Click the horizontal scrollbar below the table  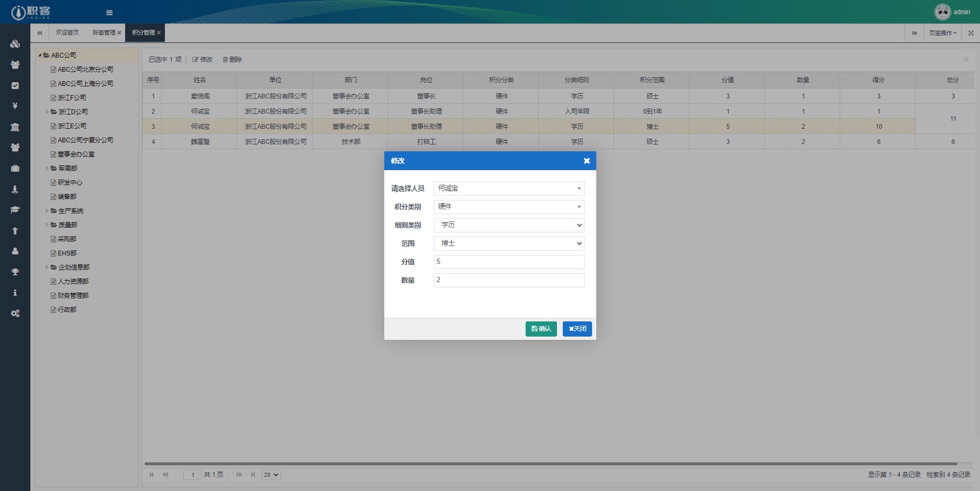click(551, 464)
